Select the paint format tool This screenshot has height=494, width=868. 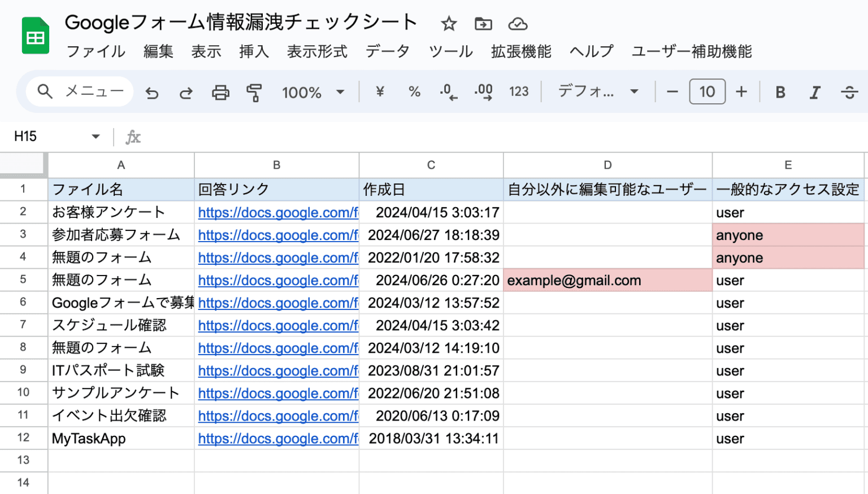[254, 91]
